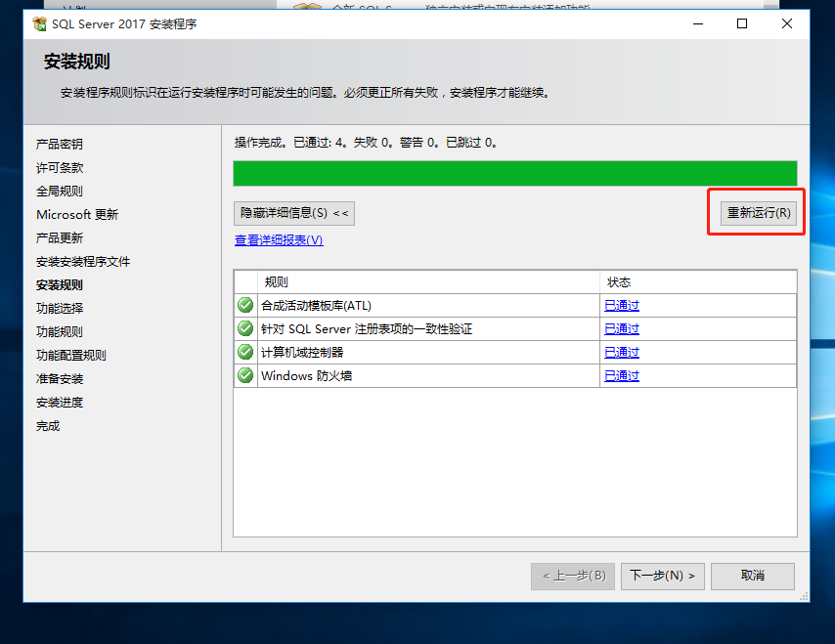Screen dimensions: 835x644
Task: Select the current 安装规则 step in sidebar
Action: tap(59, 284)
